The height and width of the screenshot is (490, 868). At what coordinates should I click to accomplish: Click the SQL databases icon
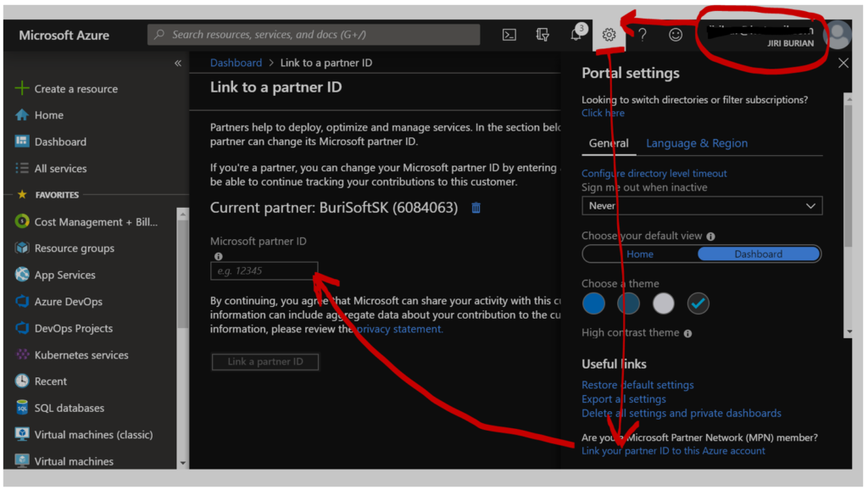pos(22,408)
